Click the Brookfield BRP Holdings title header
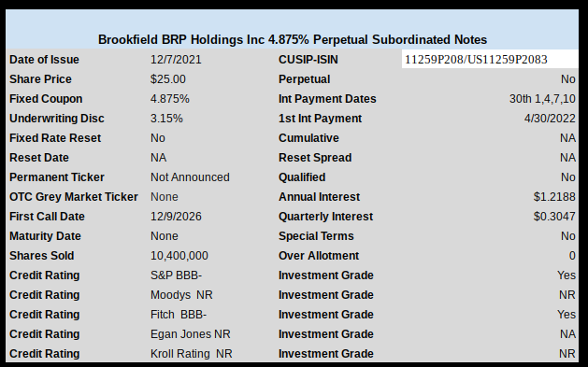This screenshot has height=367, width=588. pos(292,39)
